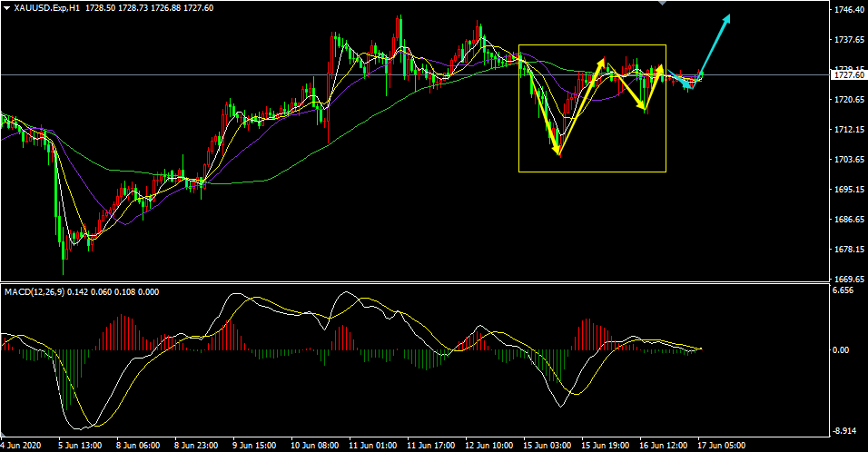Click the triangle icon before XAUUSD.Exp,H1 title

click(x=7, y=7)
